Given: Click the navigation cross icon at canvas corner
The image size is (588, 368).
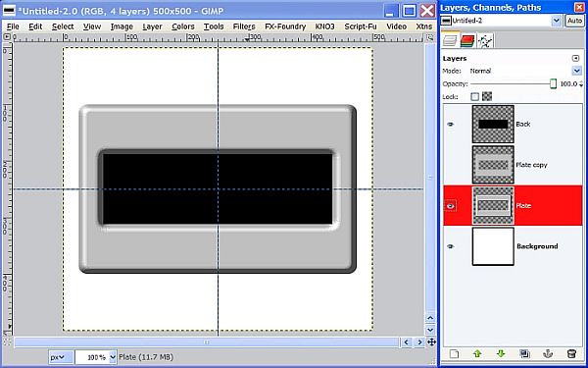Looking at the screenshot, I should tap(431, 342).
